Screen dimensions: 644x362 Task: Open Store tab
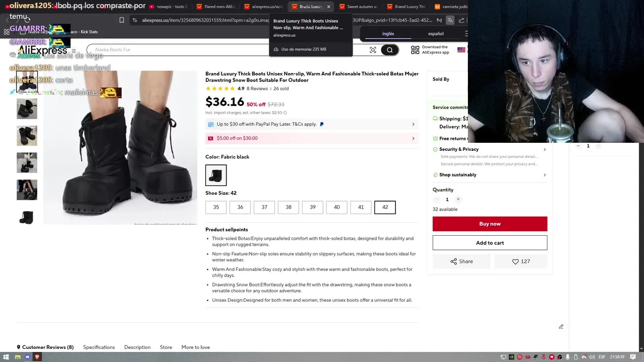tap(166, 347)
